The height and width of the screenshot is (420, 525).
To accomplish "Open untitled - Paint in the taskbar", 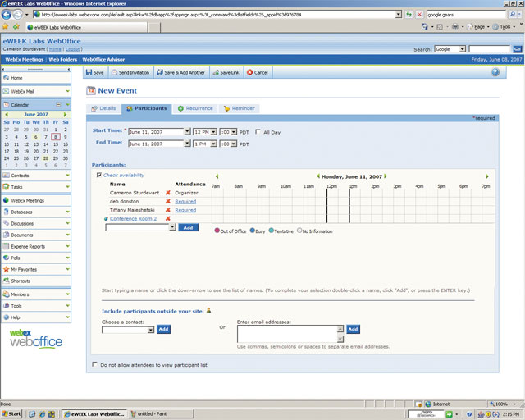I will [162, 414].
